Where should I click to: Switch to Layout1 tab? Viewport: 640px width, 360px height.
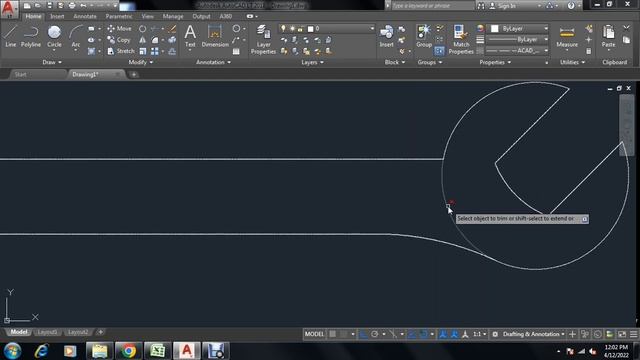point(47,332)
